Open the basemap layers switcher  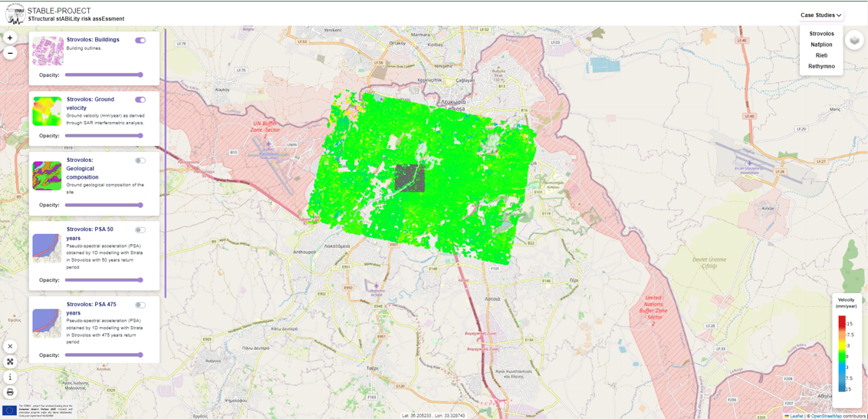pos(854,41)
